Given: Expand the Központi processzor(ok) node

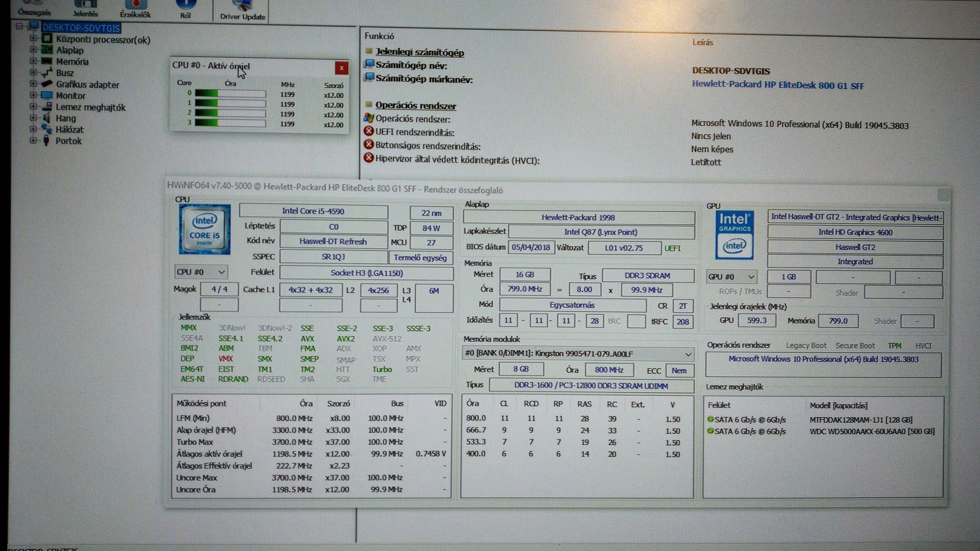Looking at the screenshot, I should point(34,39).
